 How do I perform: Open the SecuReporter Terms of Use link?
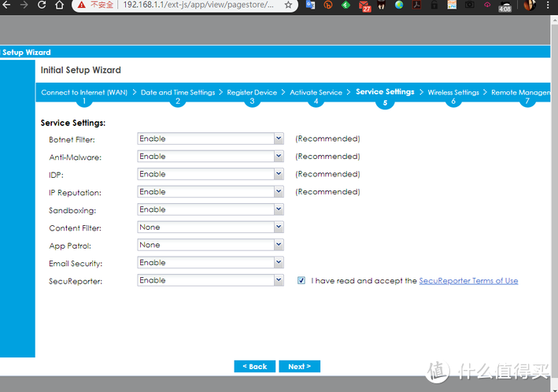(468, 281)
